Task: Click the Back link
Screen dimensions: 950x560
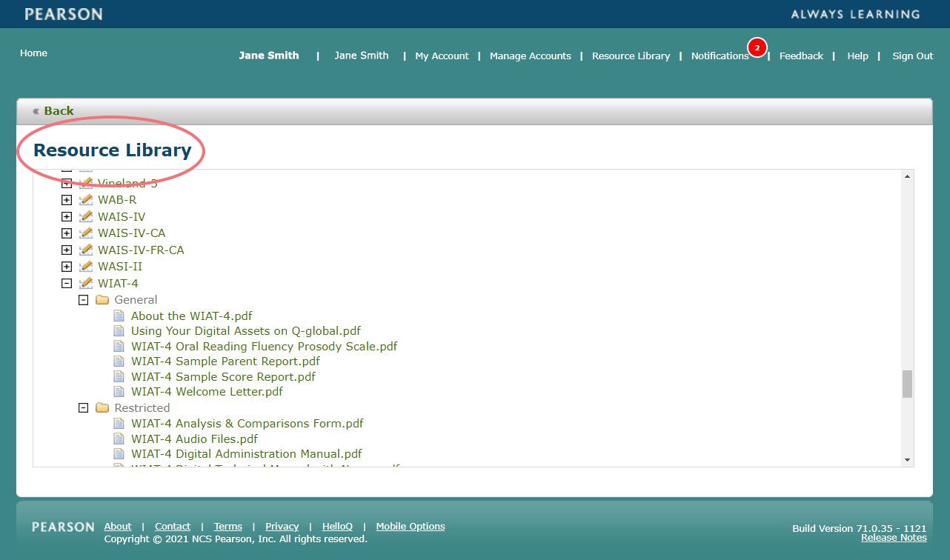Action: click(x=58, y=111)
